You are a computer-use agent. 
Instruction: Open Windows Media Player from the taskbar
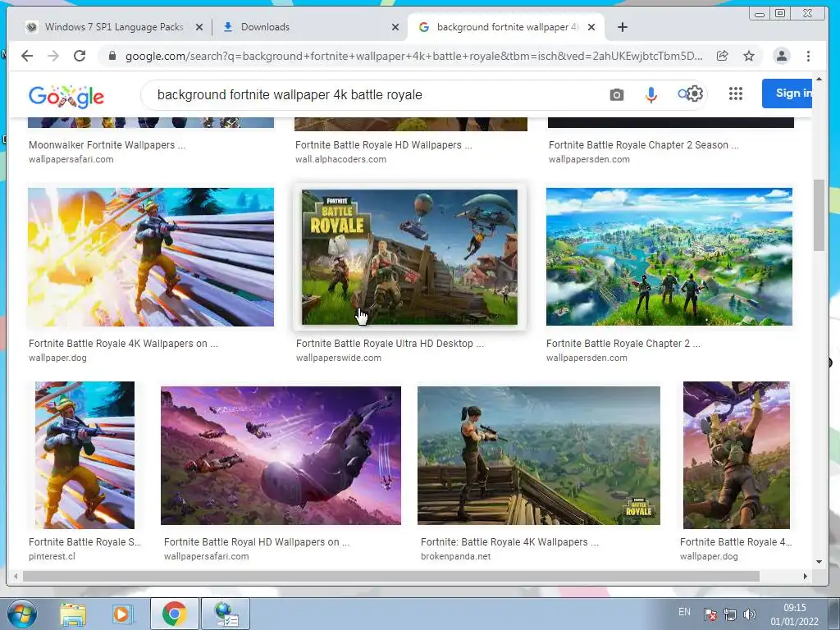[122, 614]
